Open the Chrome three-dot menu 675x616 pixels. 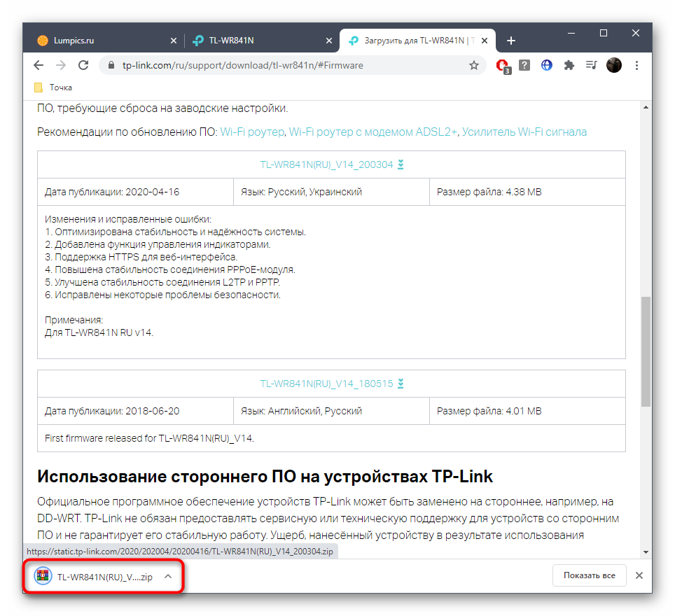636,65
